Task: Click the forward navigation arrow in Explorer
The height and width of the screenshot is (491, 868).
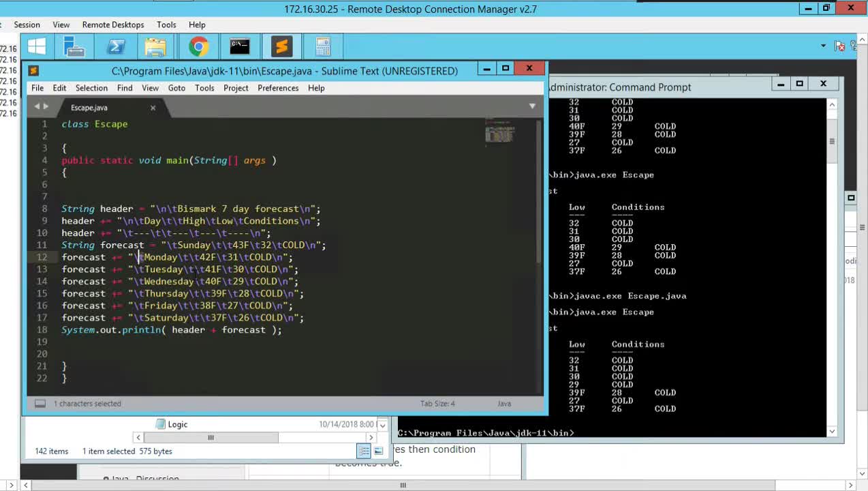Action: click(371, 437)
